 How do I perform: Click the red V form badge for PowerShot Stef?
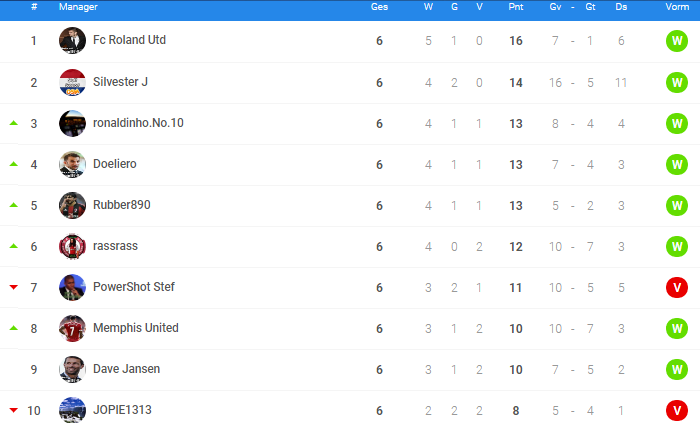tap(677, 288)
